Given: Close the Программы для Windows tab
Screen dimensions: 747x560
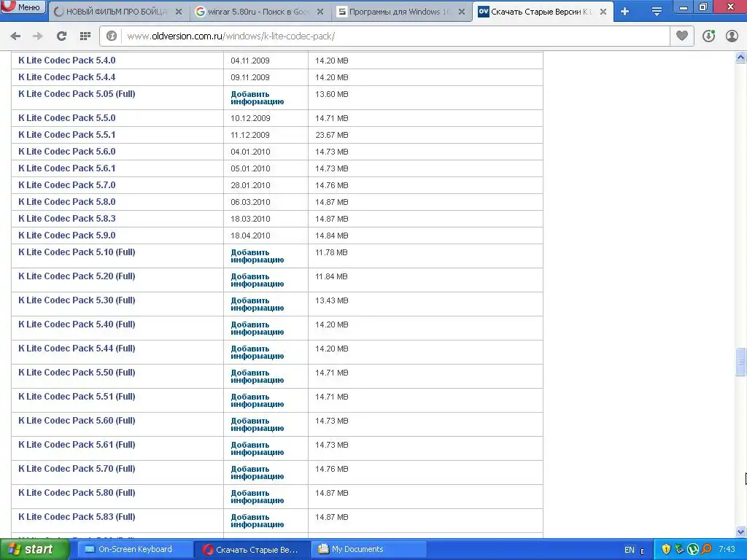Looking at the screenshot, I should [462, 12].
